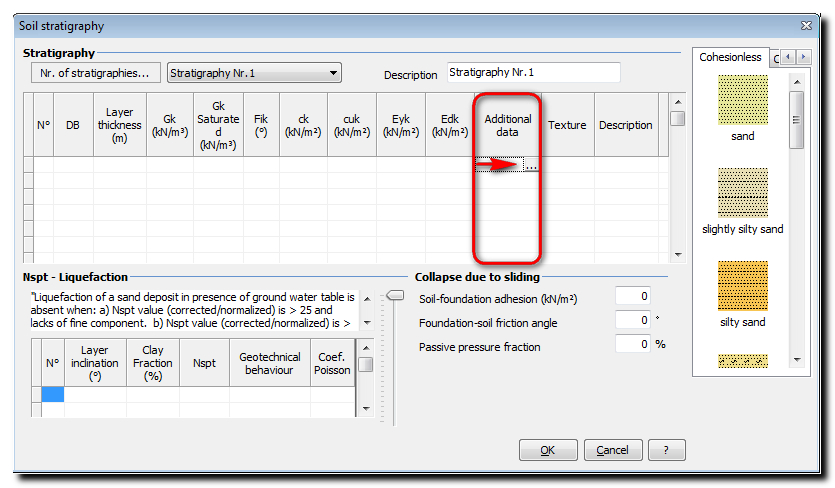Click the Gk Saturated column header

point(218,125)
